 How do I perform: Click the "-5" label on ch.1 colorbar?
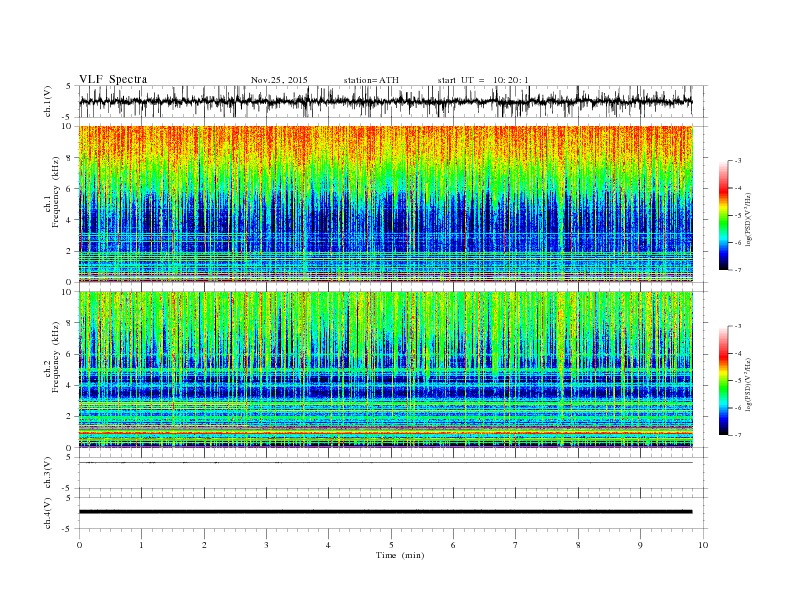point(738,216)
